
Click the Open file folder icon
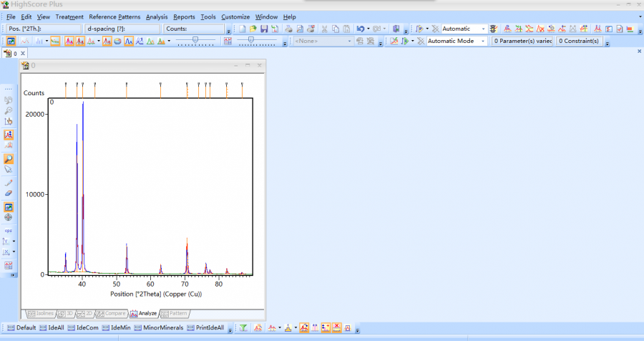[x=253, y=29]
